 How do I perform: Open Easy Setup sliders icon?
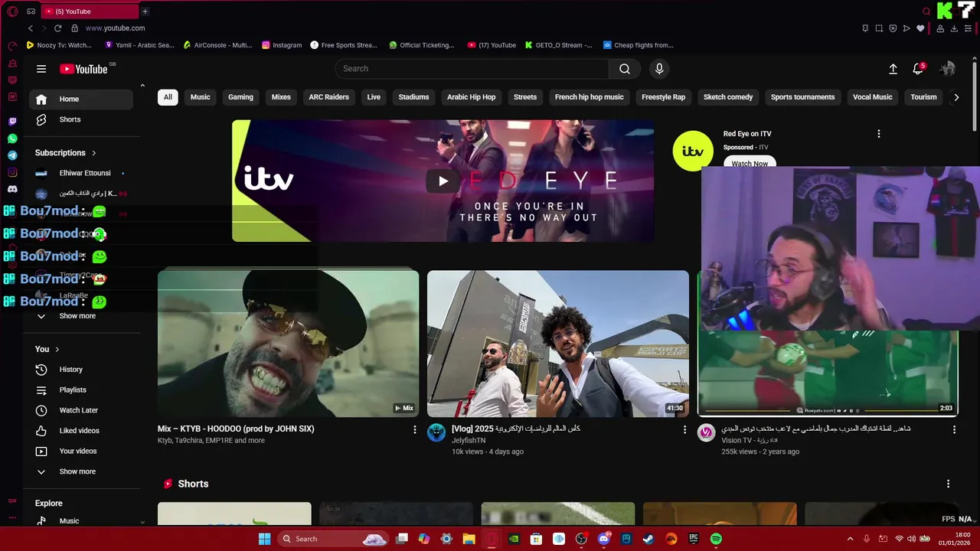tap(969, 28)
